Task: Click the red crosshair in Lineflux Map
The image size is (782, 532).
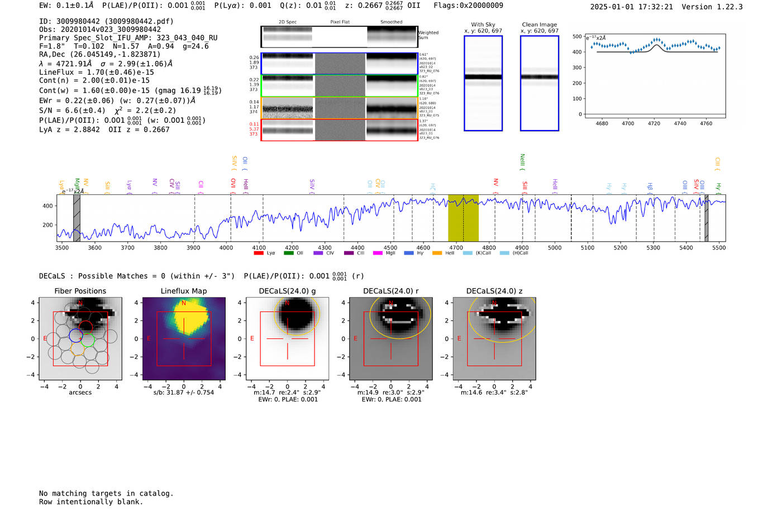Action: pos(184,338)
